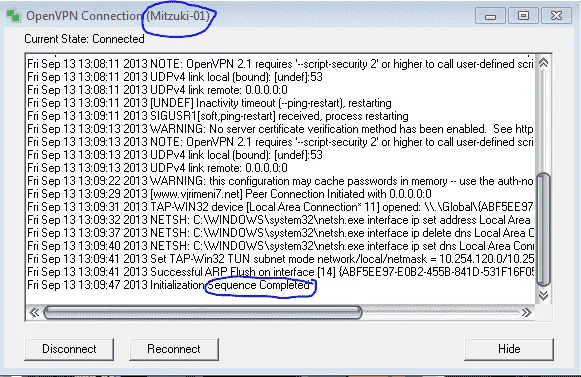Click the OpenVPN icon in the title bar

[13, 16]
